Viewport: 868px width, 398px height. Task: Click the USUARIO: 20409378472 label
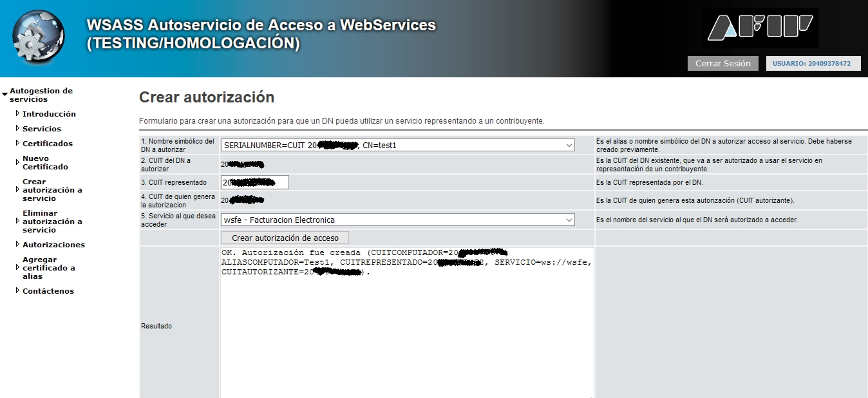coord(812,64)
